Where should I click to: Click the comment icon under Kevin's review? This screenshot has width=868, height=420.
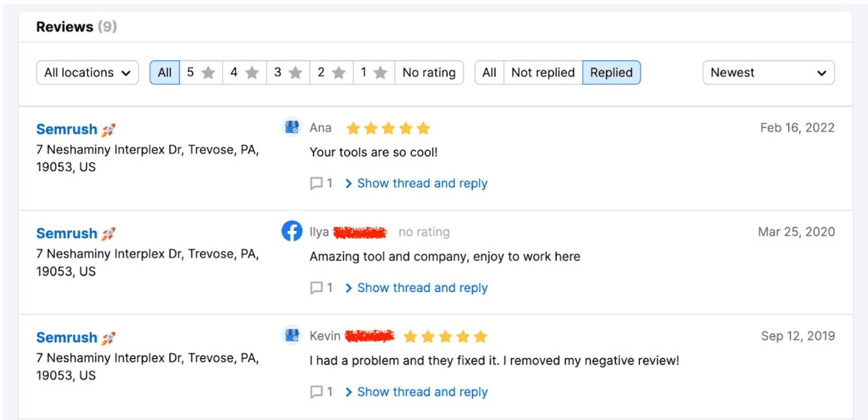(x=316, y=392)
